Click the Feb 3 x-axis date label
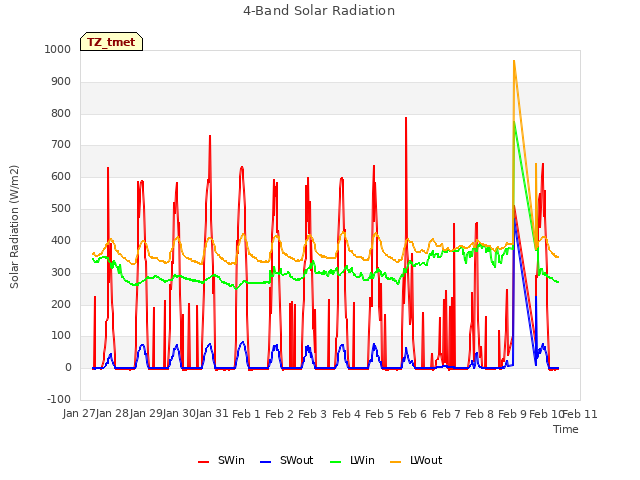 coord(312,414)
